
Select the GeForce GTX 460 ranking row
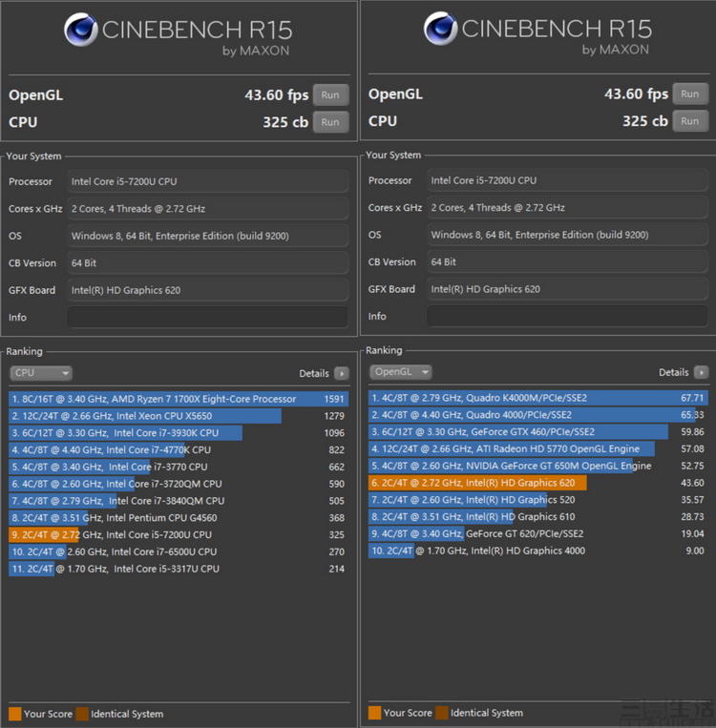pyautogui.click(x=538, y=432)
